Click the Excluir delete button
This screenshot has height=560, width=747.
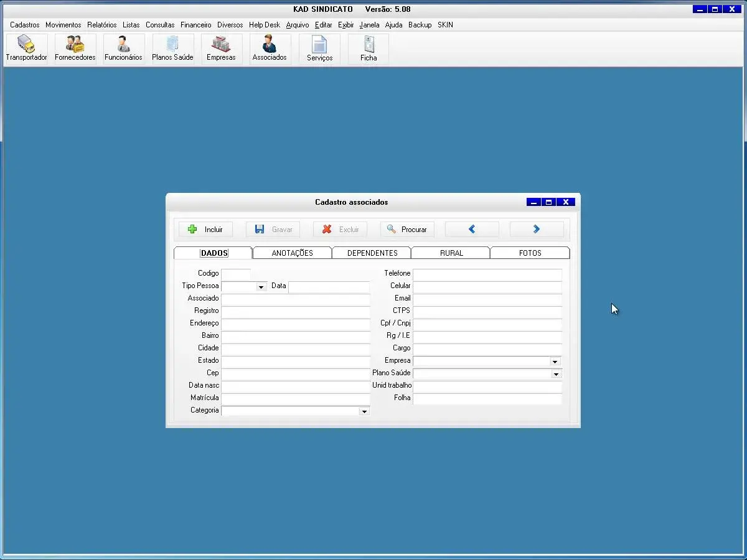[340, 230]
